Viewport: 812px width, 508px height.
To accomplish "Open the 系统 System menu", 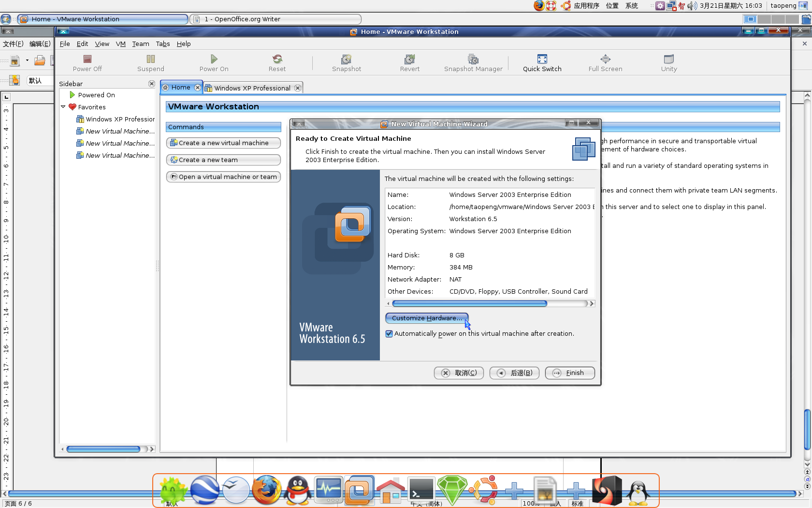I will point(632,6).
